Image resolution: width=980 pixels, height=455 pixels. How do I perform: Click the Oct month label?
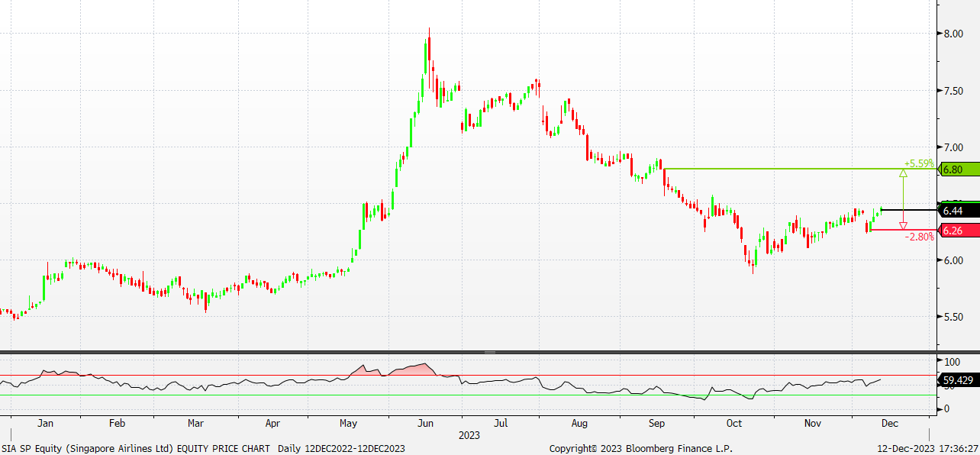(x=734, y=422)
